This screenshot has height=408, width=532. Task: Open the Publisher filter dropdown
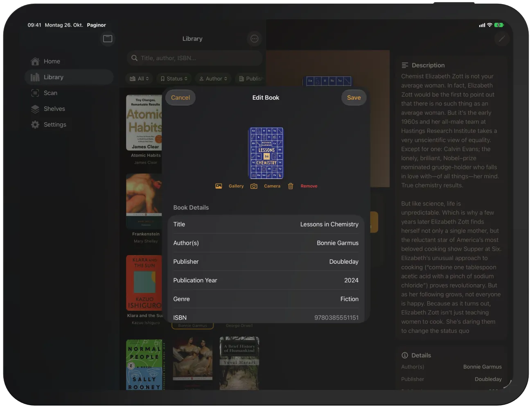pyautogui.click(x=250, y=79)
